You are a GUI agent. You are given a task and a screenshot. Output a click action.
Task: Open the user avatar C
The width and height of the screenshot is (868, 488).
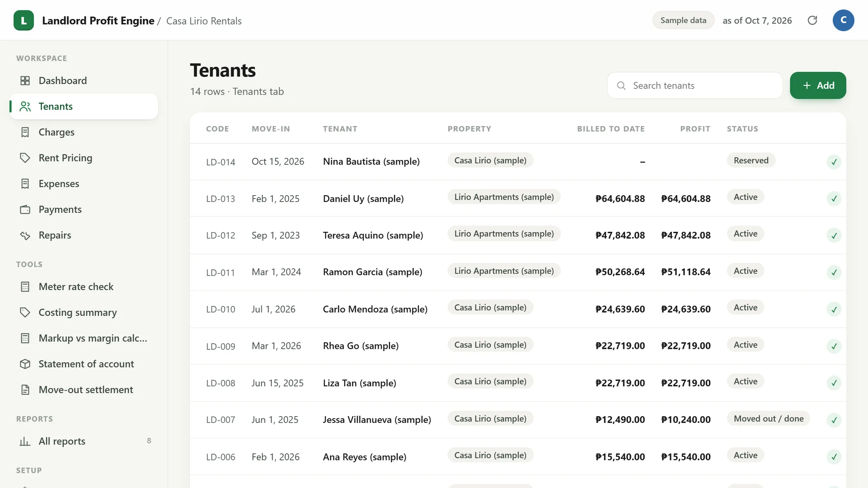[843, 20]
